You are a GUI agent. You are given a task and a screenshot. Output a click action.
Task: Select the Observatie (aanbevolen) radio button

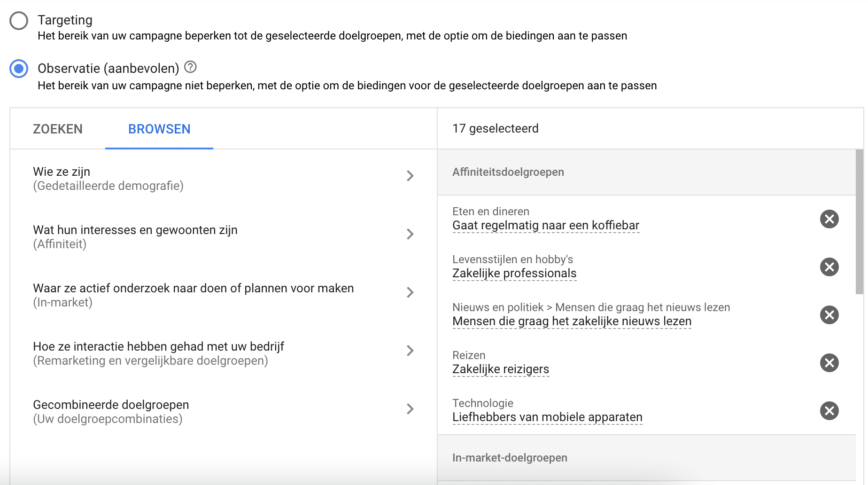pos(19,69)
